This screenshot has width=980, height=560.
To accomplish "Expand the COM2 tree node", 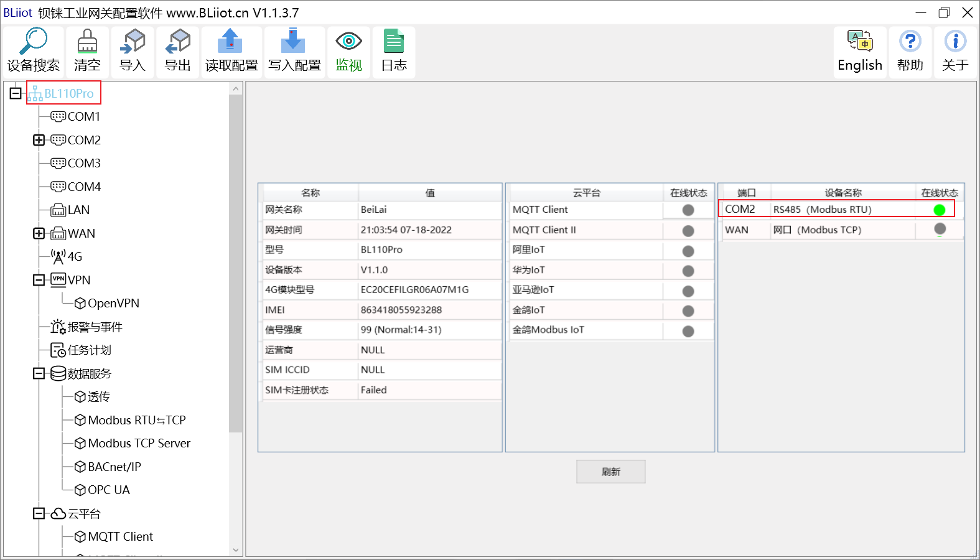I will (39, 140).
